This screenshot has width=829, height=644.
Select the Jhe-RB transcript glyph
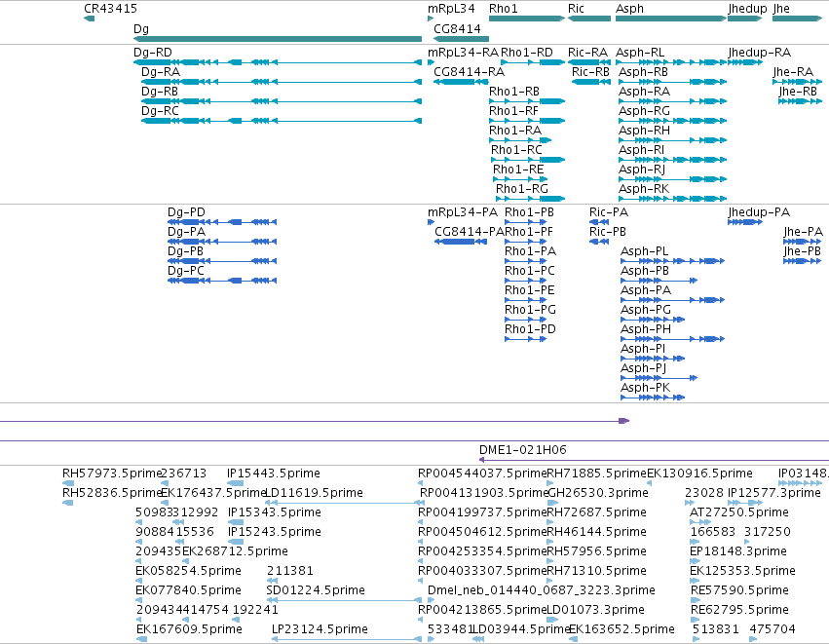[x=800, y=101]
